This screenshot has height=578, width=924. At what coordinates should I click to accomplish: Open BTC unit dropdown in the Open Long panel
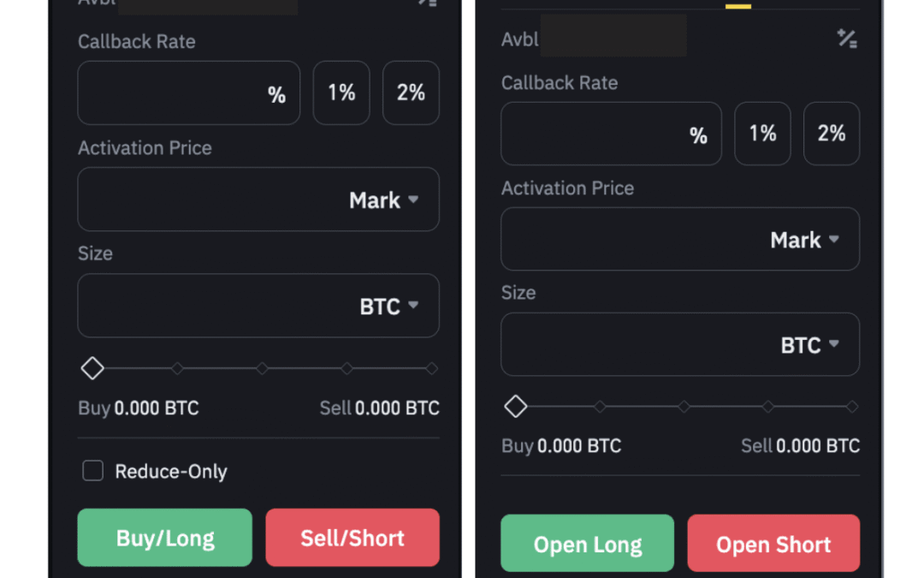809,345
